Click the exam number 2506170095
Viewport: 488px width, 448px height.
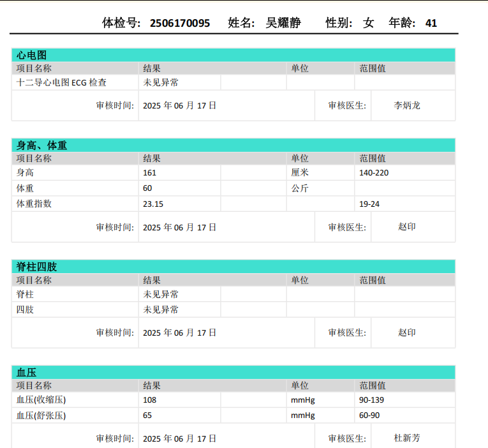coord(180,23)
